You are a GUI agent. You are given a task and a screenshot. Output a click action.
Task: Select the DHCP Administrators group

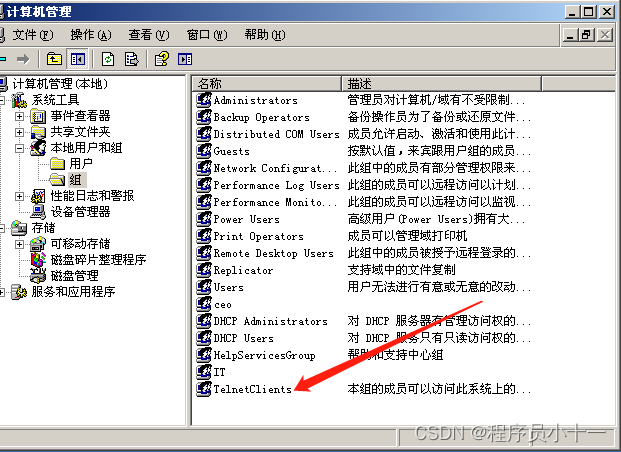[x=270, y=321]
